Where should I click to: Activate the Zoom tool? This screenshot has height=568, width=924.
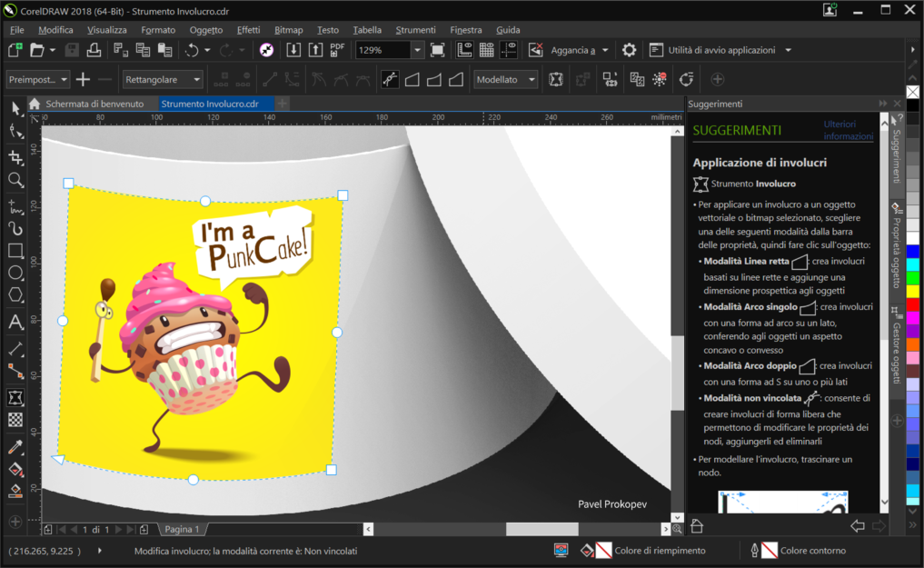(14, 180)
